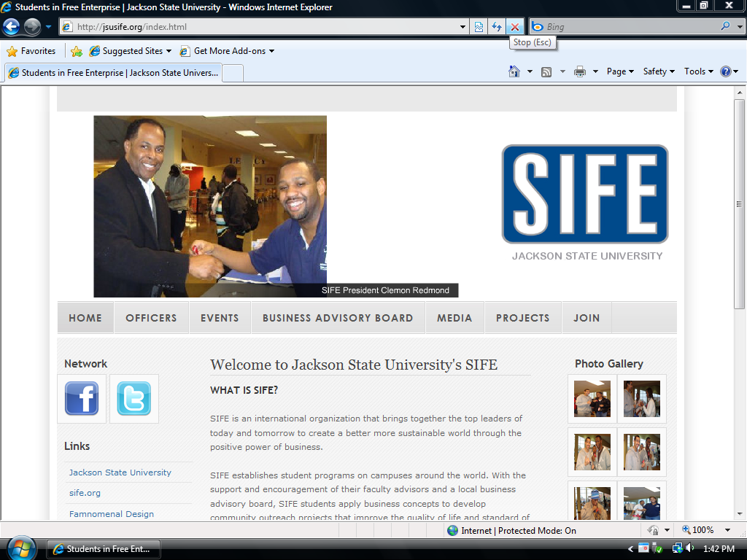
Task: Open the EVENTS navigation item
Action: 220,318
